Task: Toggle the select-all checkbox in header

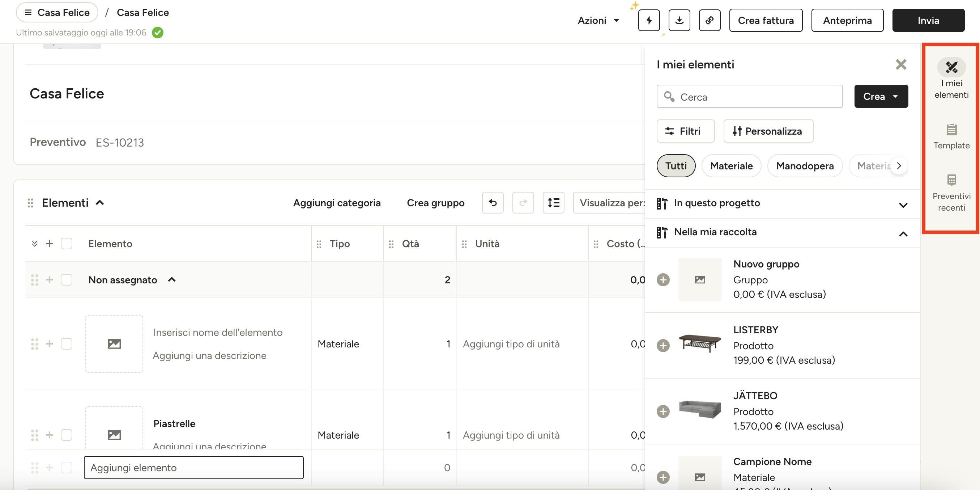Action: point(67,244)
